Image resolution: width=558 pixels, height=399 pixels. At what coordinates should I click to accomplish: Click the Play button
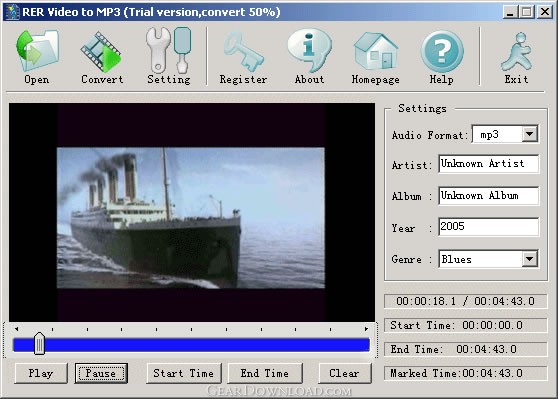pos(41,373)
